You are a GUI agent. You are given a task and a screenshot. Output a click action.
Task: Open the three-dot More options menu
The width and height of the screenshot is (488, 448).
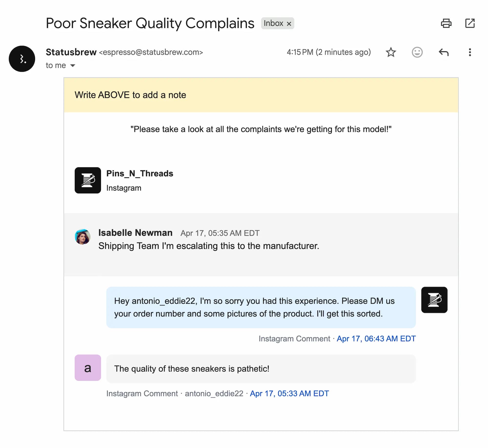470,52
